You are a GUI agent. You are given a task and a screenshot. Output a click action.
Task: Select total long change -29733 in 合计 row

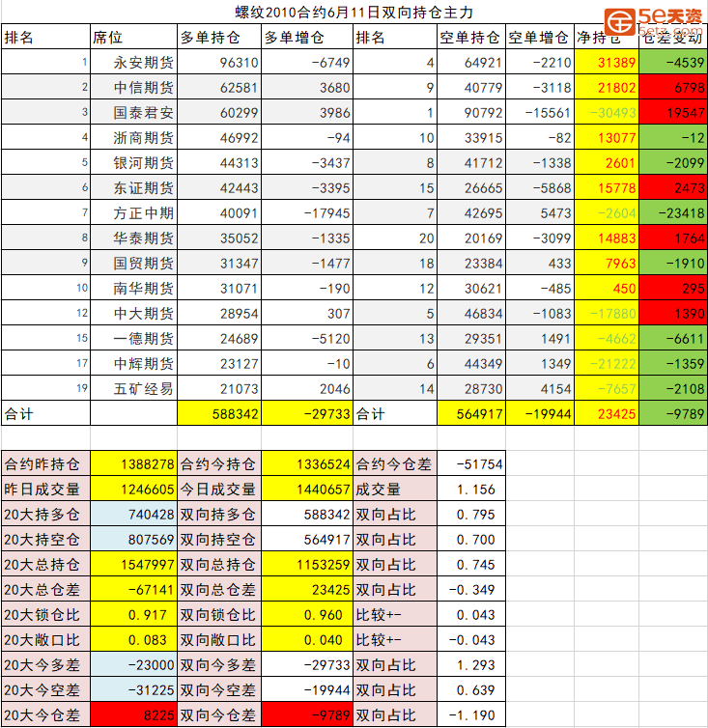click(x=307, y=412)
